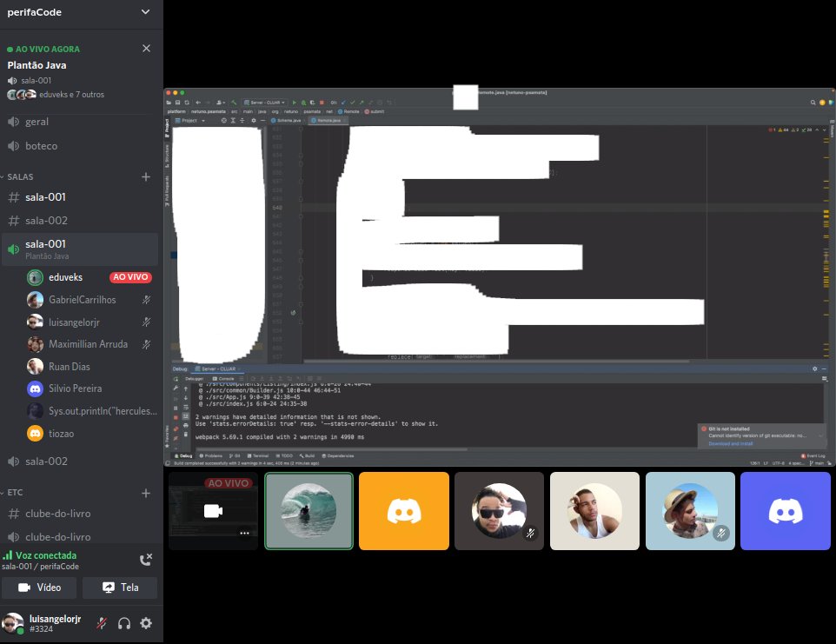Viewport: 836px width, 644px height.
Task: Select GabrielCarrilhos in the voice list
Action: 90,300
